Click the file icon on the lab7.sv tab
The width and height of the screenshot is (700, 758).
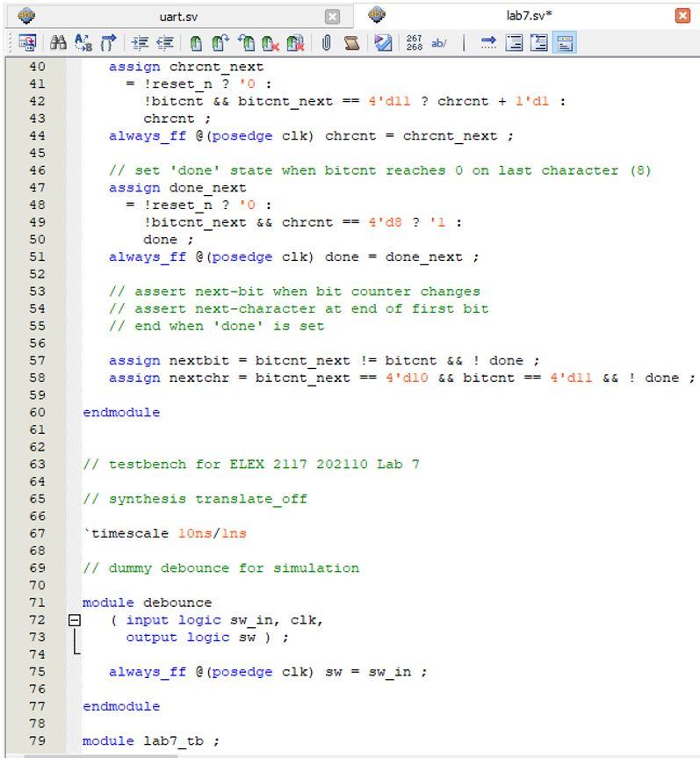point(377,15)
